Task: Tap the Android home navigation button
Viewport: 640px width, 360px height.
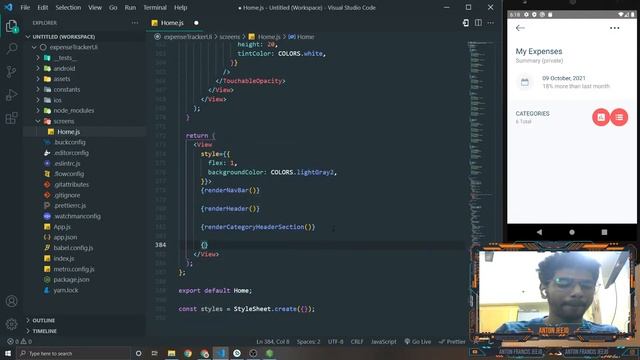Action: pos(572,232)
